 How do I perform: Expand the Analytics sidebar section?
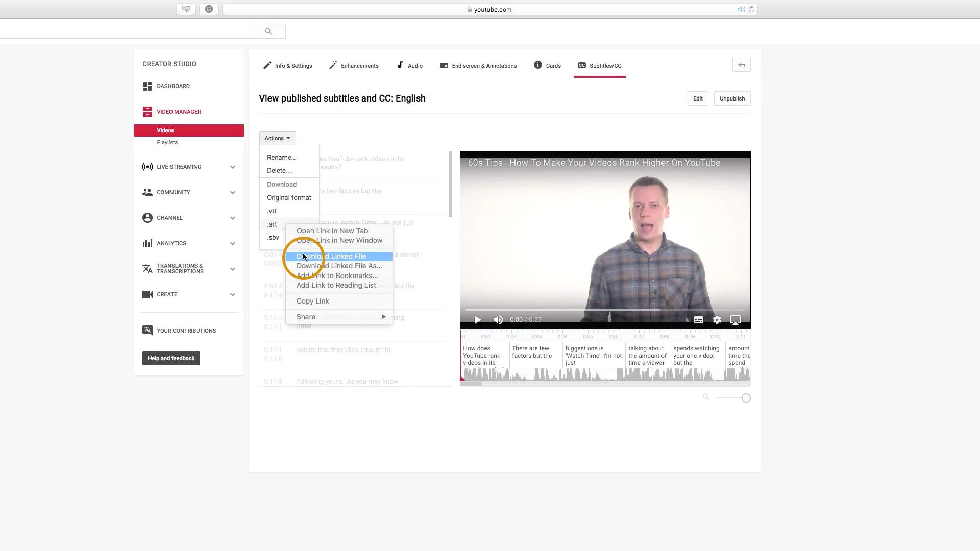click(232, 243)
